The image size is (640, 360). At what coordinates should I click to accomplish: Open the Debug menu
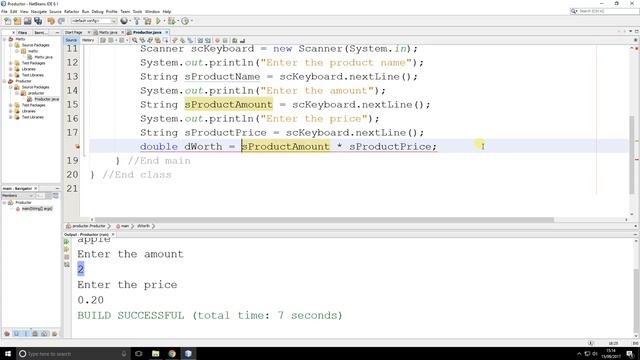pyautogui.click(x=97, y=11)
